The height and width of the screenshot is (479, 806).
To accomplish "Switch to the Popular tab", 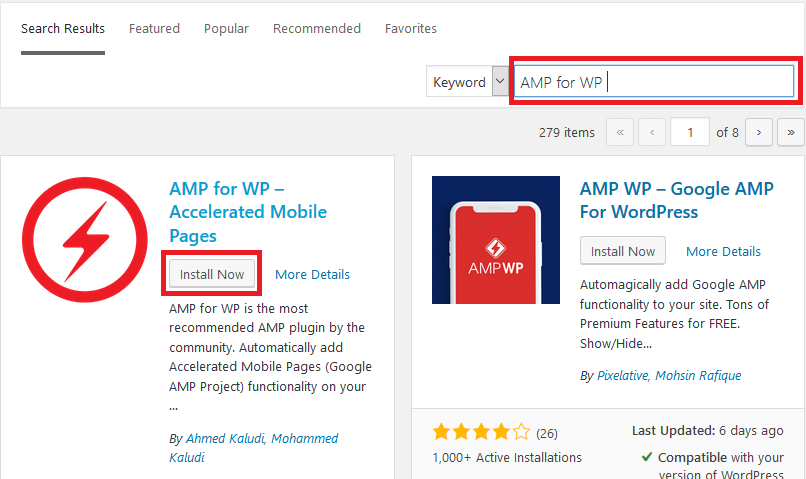I will [226, 29].
